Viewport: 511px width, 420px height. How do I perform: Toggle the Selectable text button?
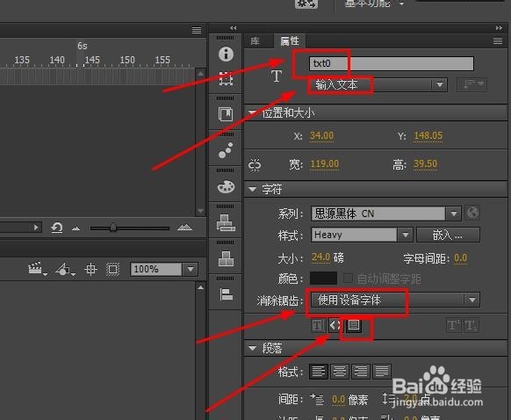pyautogui.click(x=318, y=325)
